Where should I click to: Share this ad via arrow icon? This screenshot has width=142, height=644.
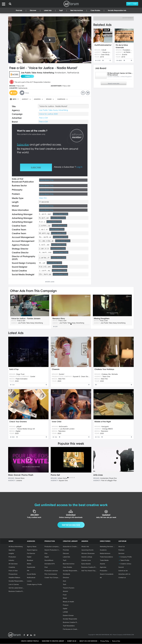tap(22, 93)
